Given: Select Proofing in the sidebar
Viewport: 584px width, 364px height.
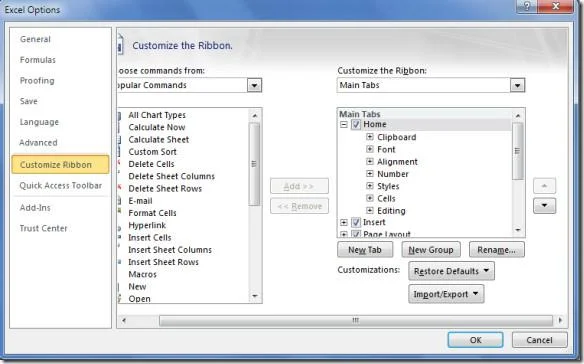Looking at the screenshot, I should (x=37, y=80).
